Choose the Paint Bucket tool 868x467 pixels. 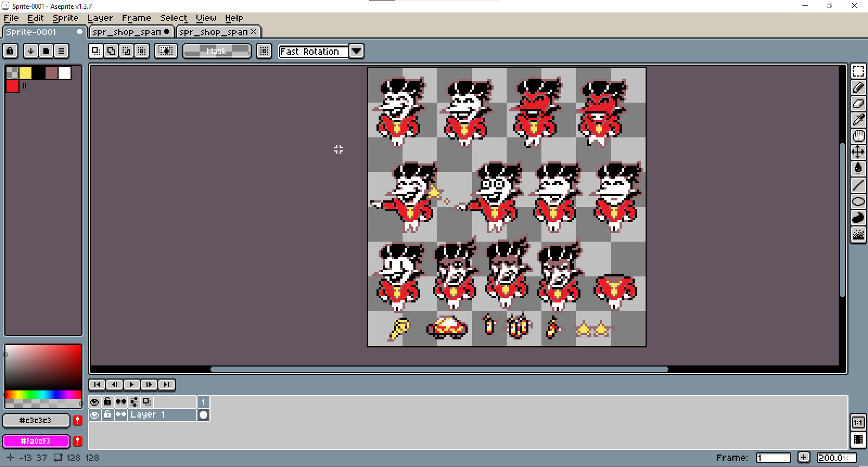tap(858, 168)
